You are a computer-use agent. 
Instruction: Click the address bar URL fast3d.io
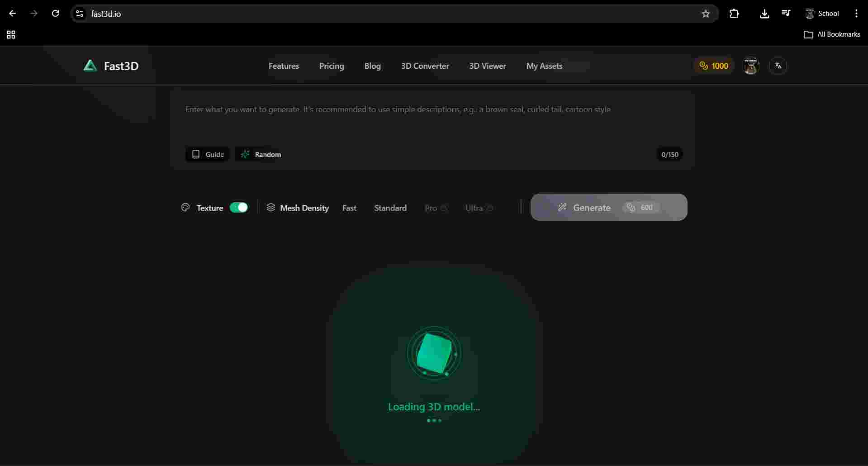tap(106, 14)
